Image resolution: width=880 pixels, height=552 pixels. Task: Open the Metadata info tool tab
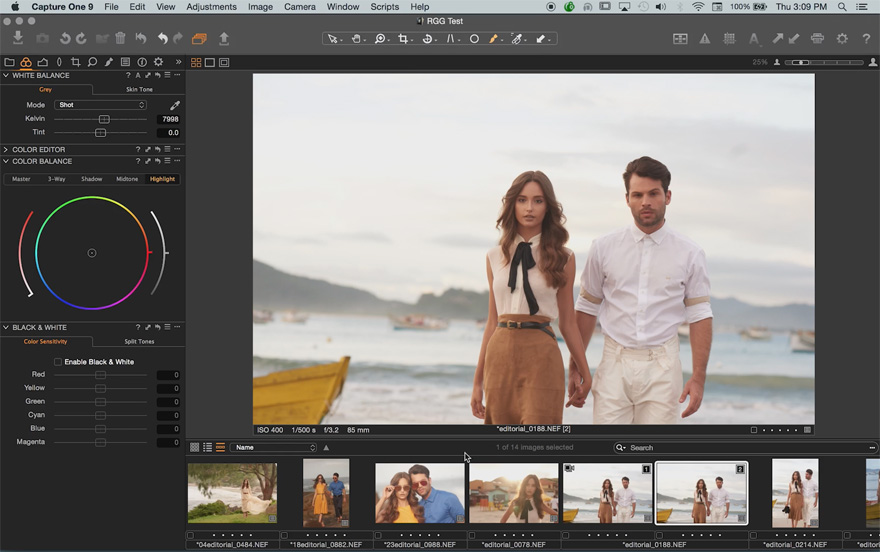pos(142,62)
